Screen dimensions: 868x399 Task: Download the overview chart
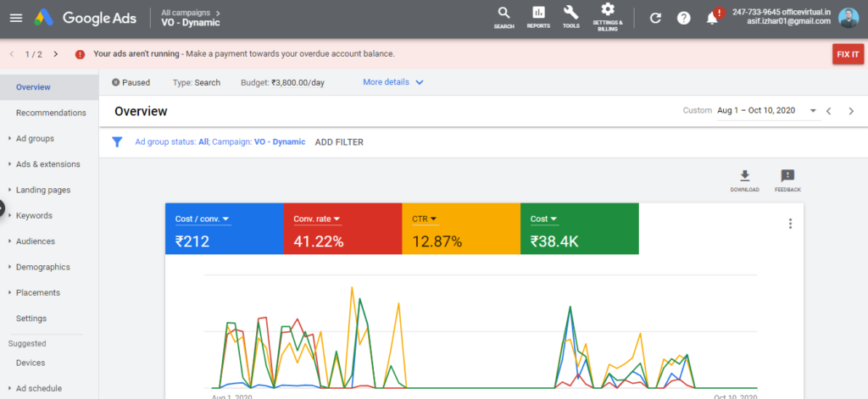pyautogui.click(x=744, y=181)
